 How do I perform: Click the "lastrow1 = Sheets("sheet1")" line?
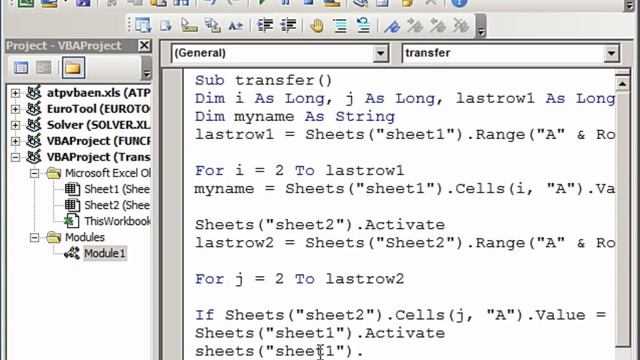(x=404, y=135)
